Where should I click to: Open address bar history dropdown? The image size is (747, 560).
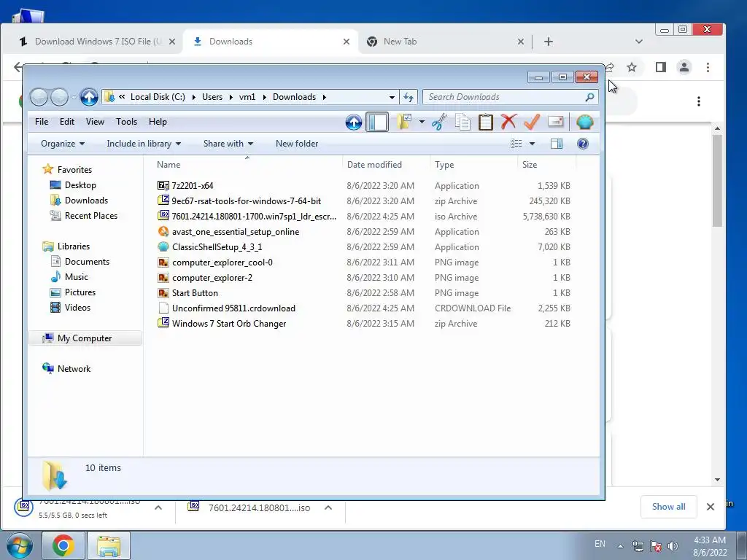click(392, 97)
